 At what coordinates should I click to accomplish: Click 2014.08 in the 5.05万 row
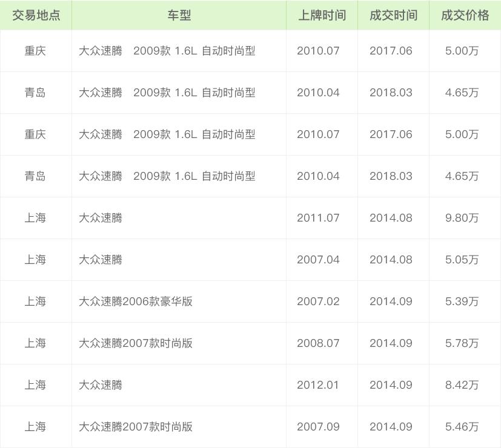[x=391, y=260]
